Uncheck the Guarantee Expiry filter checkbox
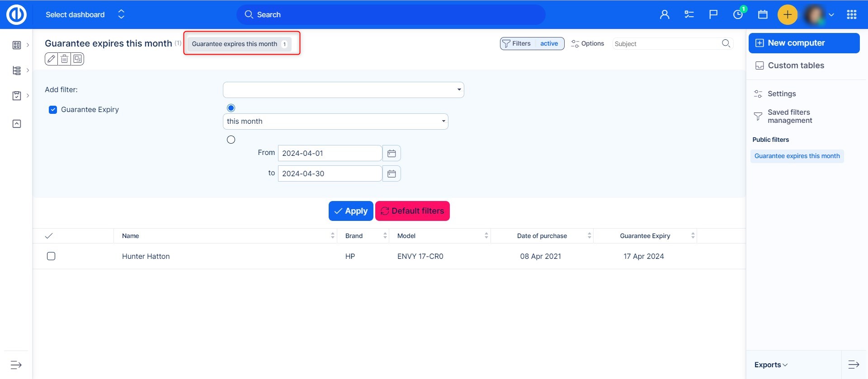The width and height of the screenshot is (868, 379). tap(53, 110)
